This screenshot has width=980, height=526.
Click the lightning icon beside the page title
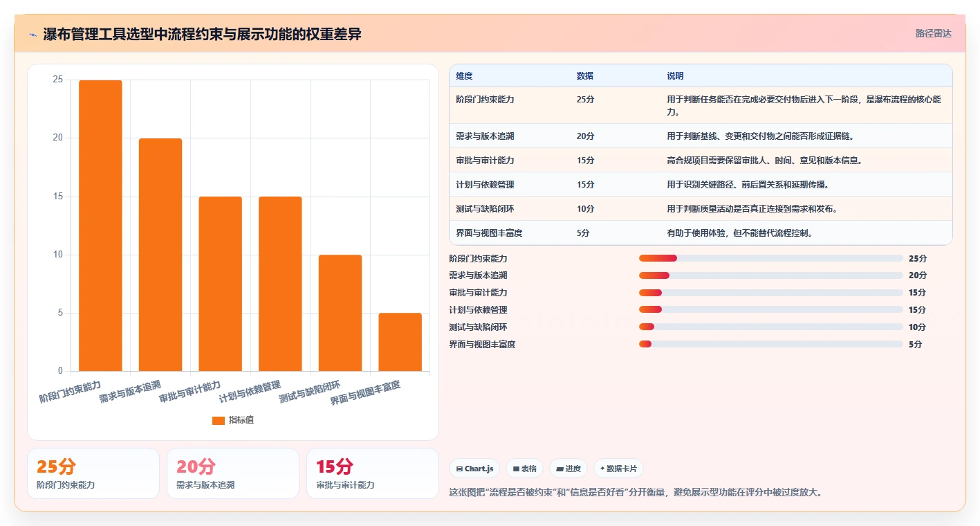(33, 35)
